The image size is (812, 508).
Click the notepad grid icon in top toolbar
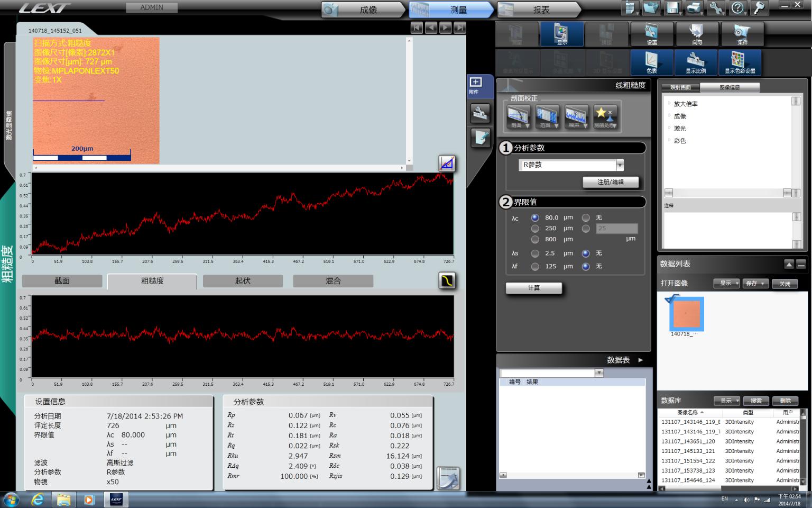(x=630, y=8)
